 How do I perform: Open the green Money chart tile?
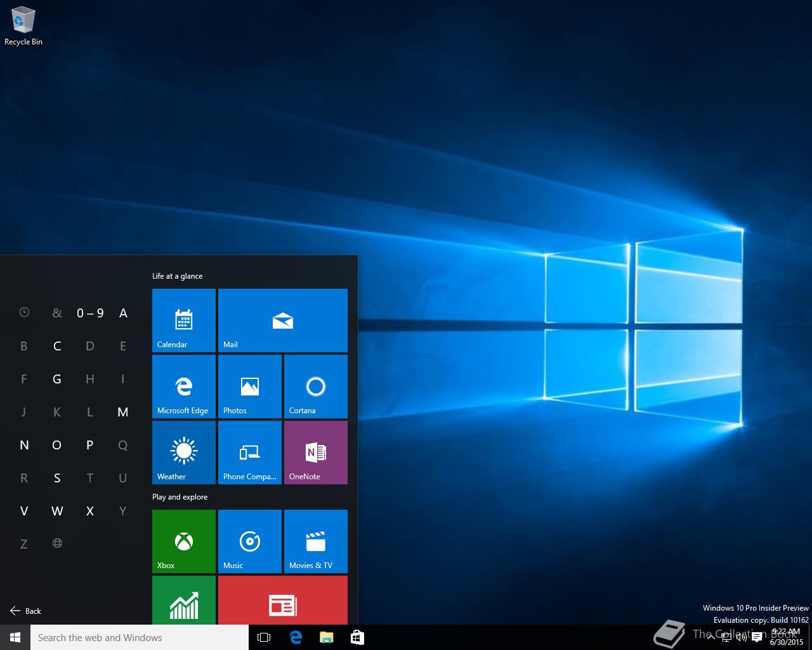[184, 600]
